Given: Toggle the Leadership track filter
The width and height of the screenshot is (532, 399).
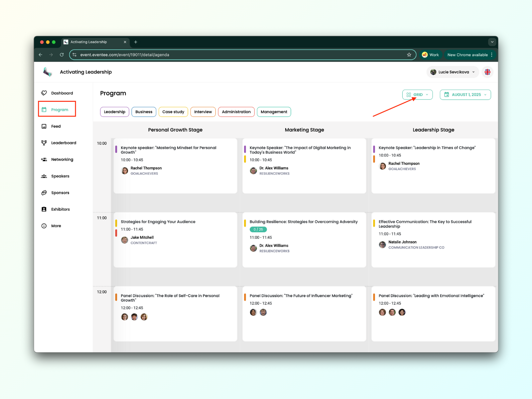Looking at the screenshot, I should [114, 112].
